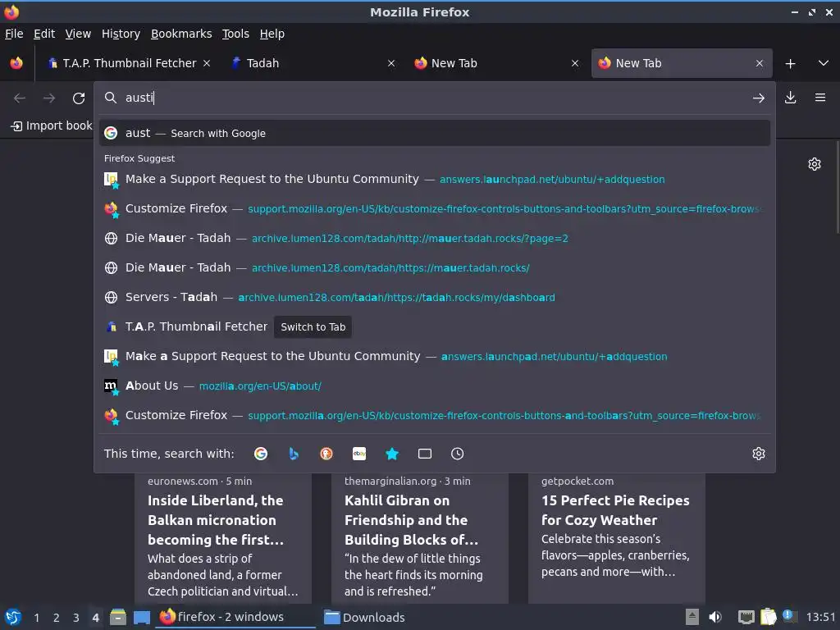Image resolution: width=840 pixels, height=630 pixels.
Task: Search in open Tabs icon
Action: (x=425, y=454)
